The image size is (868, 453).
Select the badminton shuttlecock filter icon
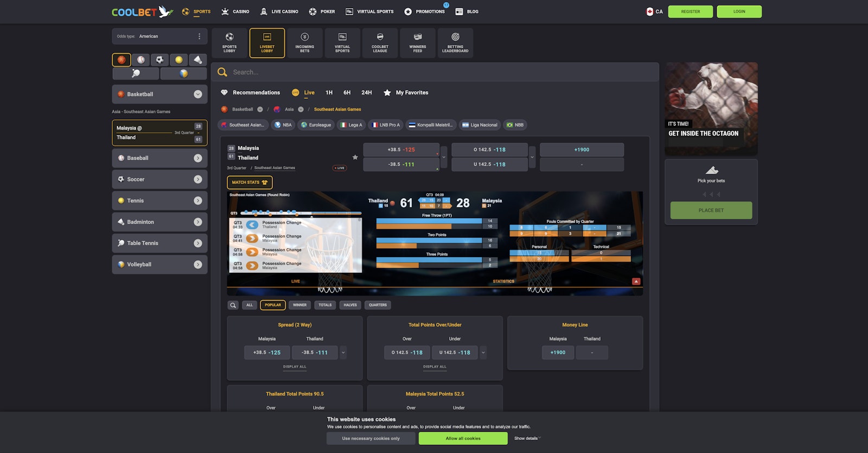coord(197,60)
